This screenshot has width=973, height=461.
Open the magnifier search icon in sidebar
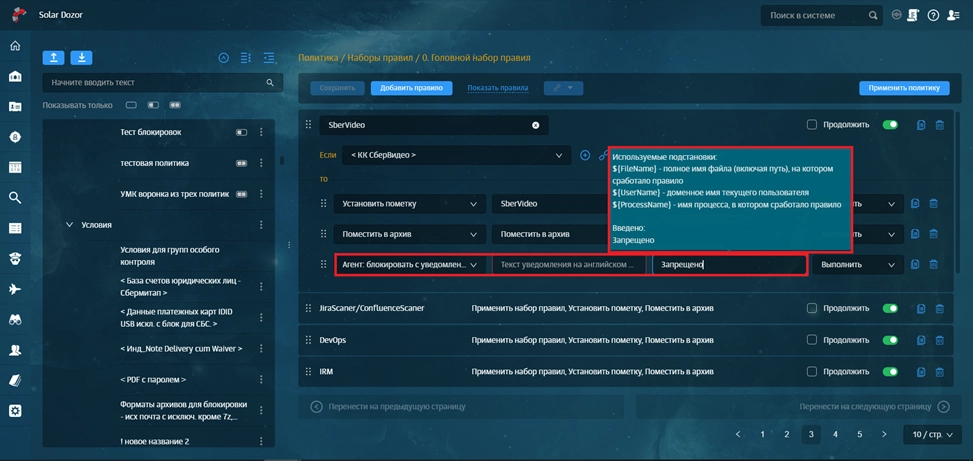(x=15, y=198)
